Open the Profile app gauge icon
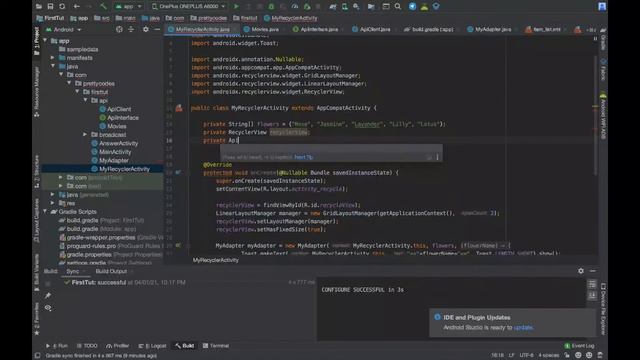The height and width of the screenshot is (360, 640). coord(295,6)
